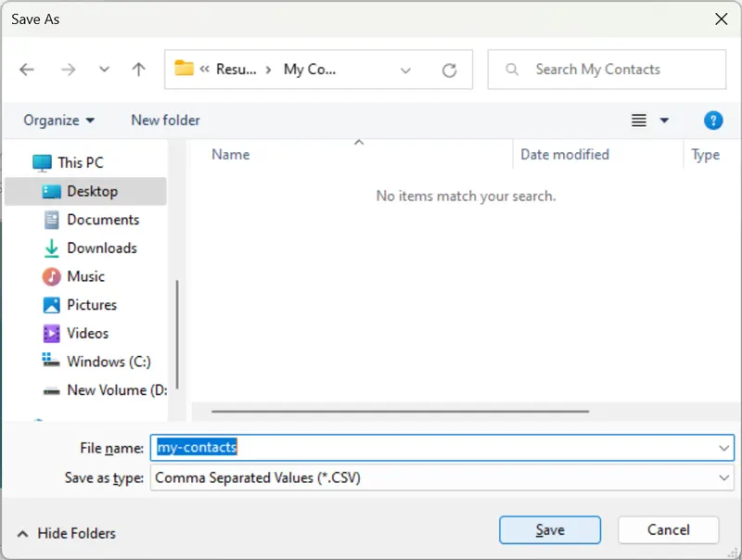Click the file list horizontal scrollbar
The width and height of the screenshot is (742, 560).
pos(401,412)
